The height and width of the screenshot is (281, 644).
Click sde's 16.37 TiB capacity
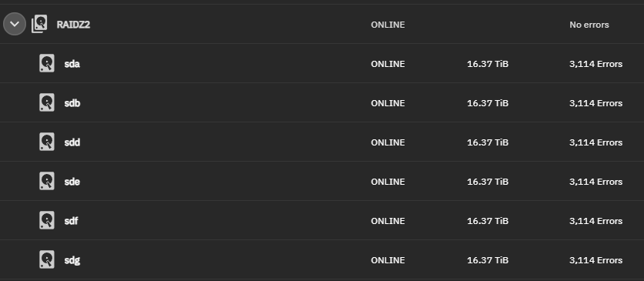488,182
